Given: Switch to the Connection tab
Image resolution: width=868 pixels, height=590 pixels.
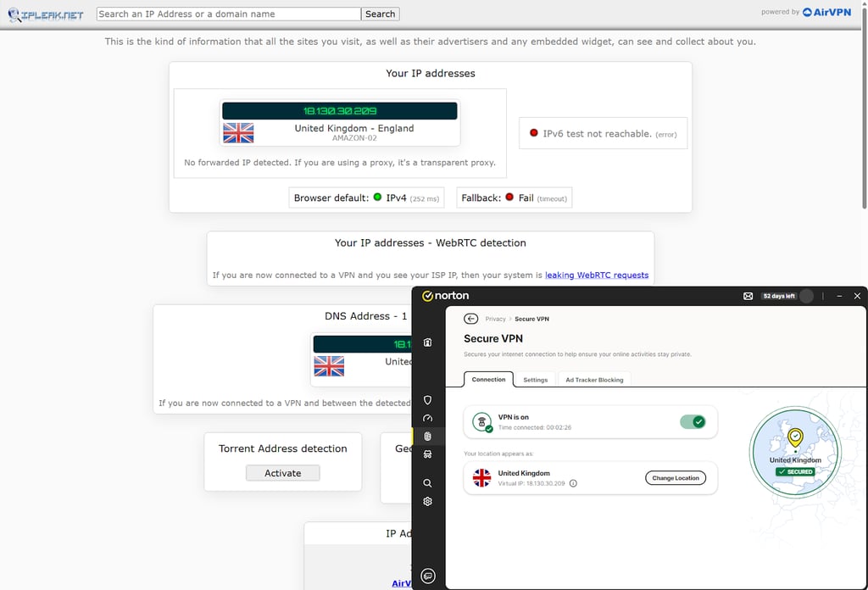Looking at the screenshot, I should point(488,380).
